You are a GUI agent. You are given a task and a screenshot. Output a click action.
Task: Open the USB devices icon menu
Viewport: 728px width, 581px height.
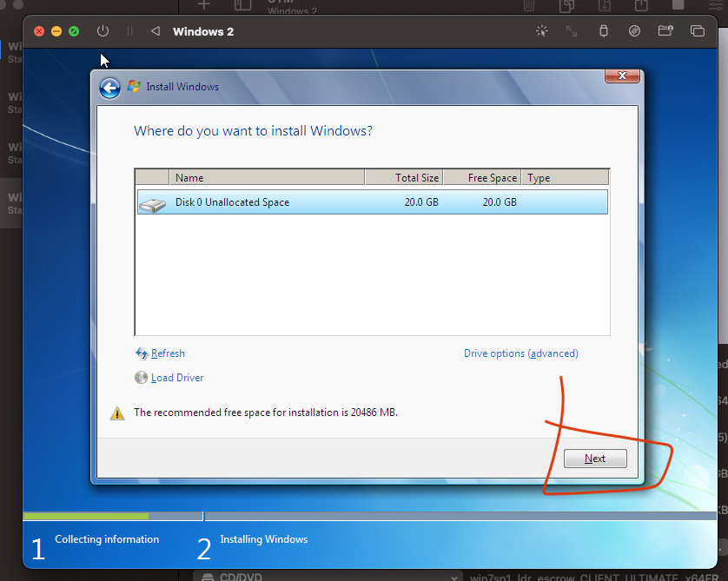click(604, 31)
